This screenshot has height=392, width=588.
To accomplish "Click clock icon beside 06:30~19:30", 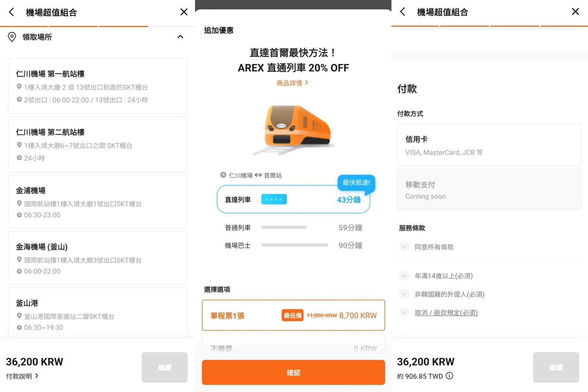I will [19, 327].
